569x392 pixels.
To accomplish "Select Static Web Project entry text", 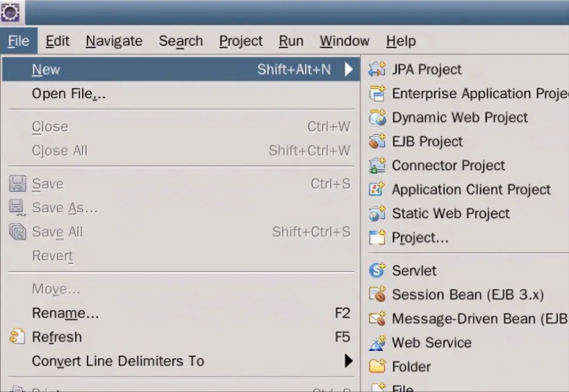I will pyautogui.click(x=450, y=213).
